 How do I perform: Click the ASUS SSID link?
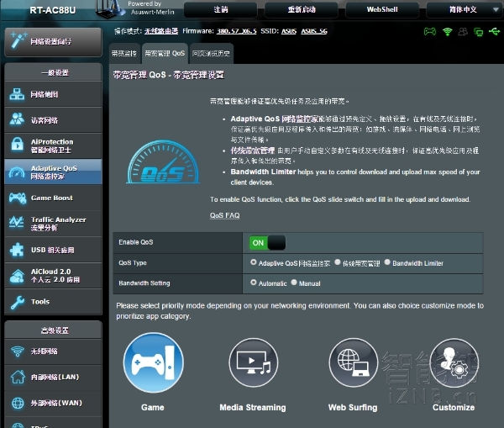289,31
